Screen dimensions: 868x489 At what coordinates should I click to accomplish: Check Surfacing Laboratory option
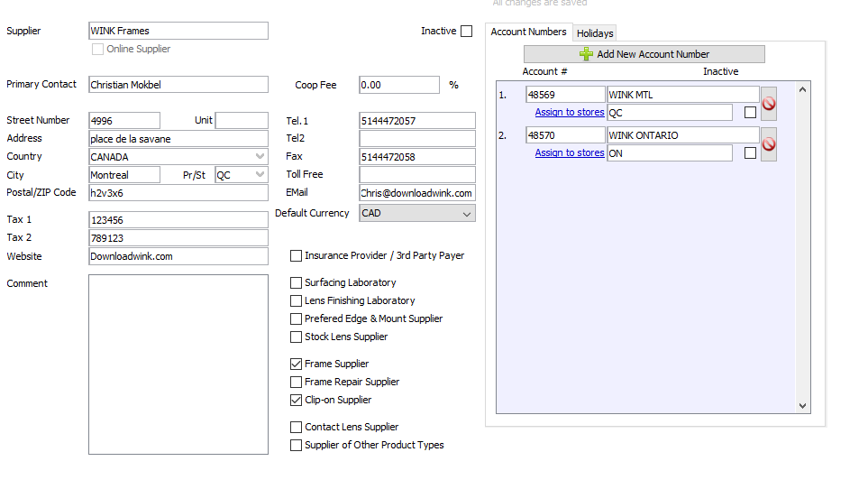297,282
